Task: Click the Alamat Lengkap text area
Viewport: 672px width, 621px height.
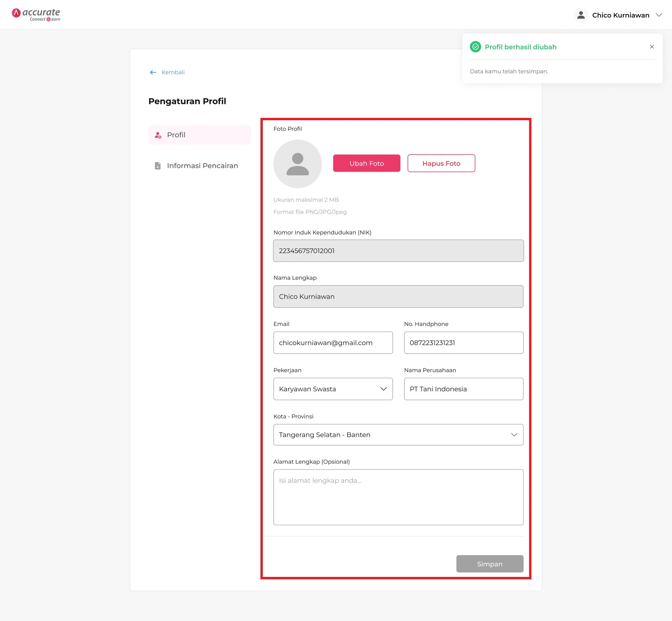Action: point(398,497)
